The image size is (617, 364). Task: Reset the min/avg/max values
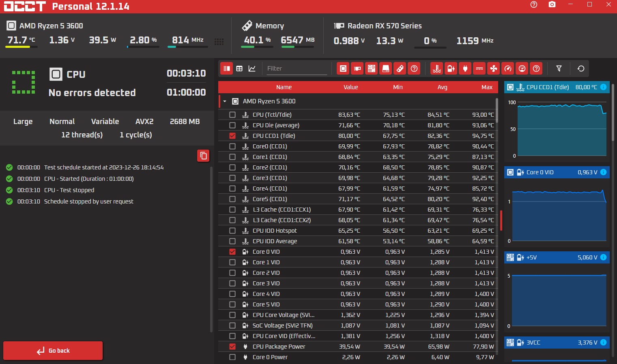click(x=581, y=69)
